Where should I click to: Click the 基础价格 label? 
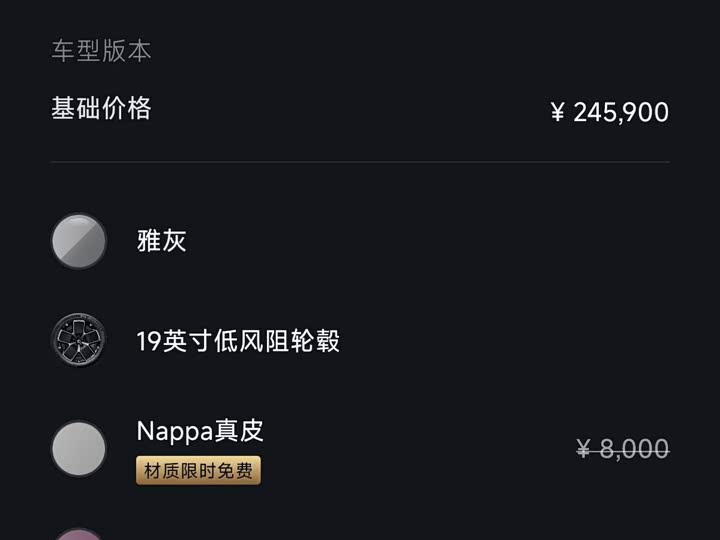click(101, 108)
